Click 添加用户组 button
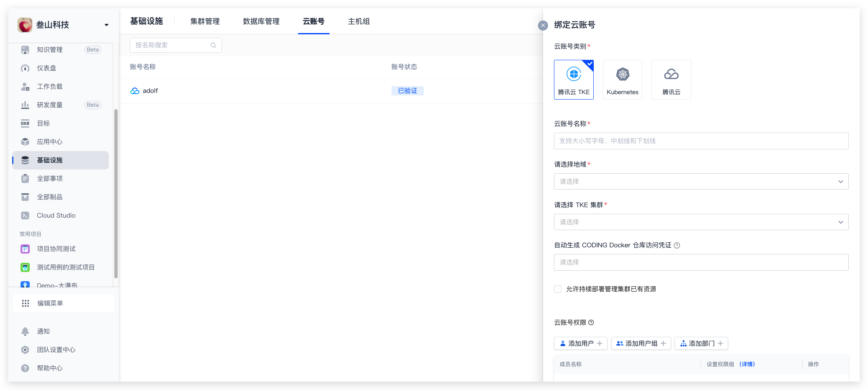868x390 pixels. click(x=641, y=344)
